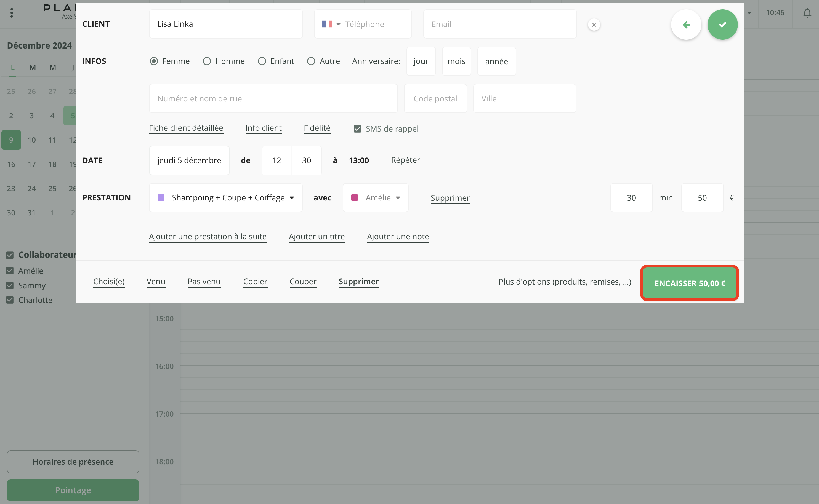Mark appointment as Venu
This screenshot has height=504, width=819.
coord(156,282)
